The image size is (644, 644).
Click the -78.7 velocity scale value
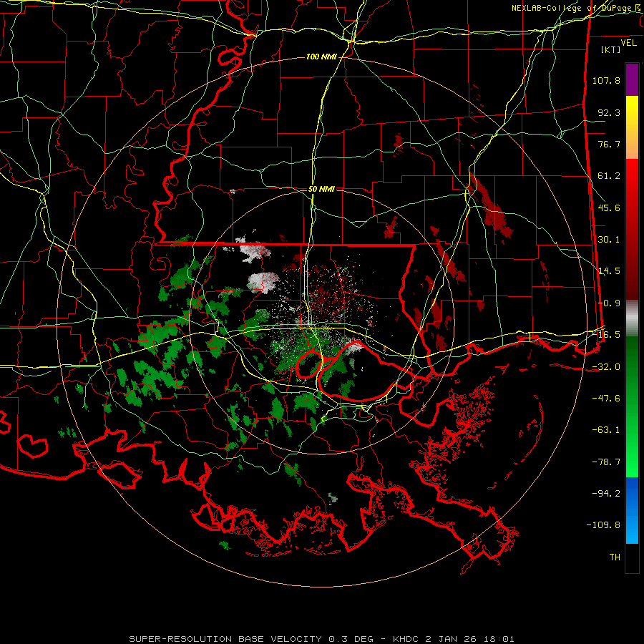coord(606,462)
